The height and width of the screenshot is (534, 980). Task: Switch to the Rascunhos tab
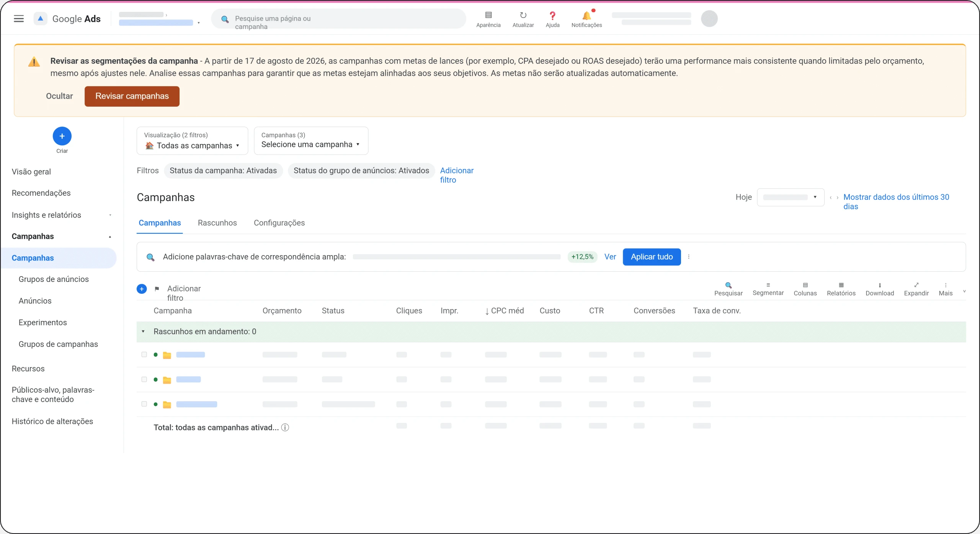point(217,223)
